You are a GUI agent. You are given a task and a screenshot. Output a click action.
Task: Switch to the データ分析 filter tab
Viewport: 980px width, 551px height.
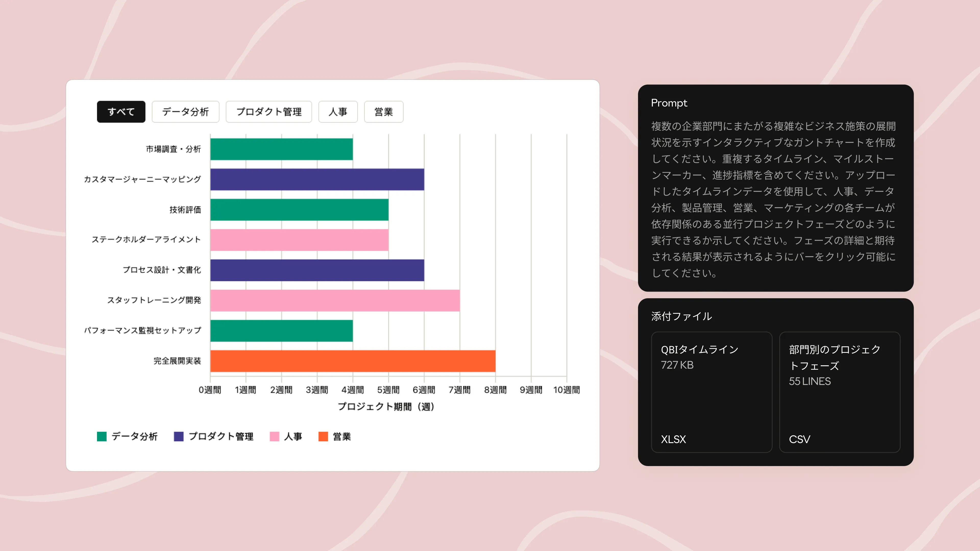tap(185, 112)
